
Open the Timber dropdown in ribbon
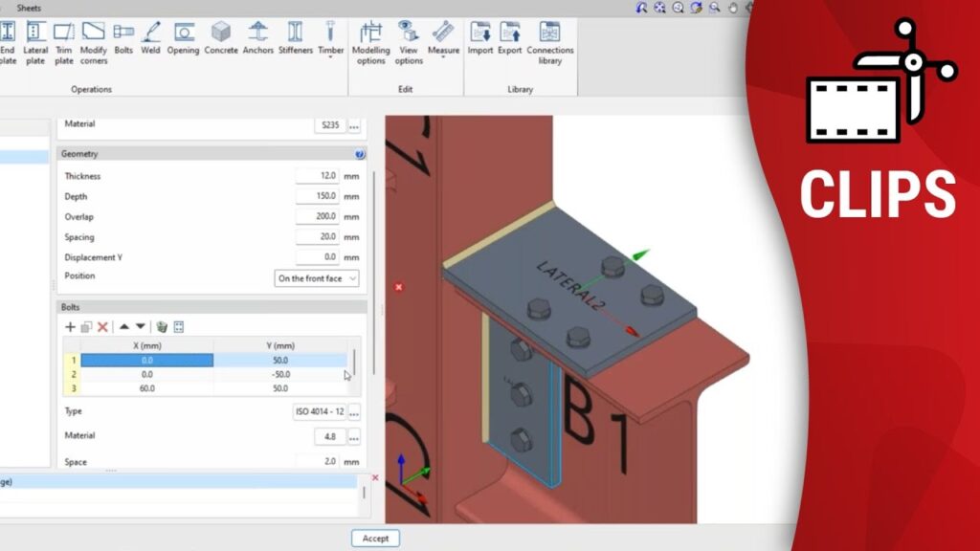[331, 40]
